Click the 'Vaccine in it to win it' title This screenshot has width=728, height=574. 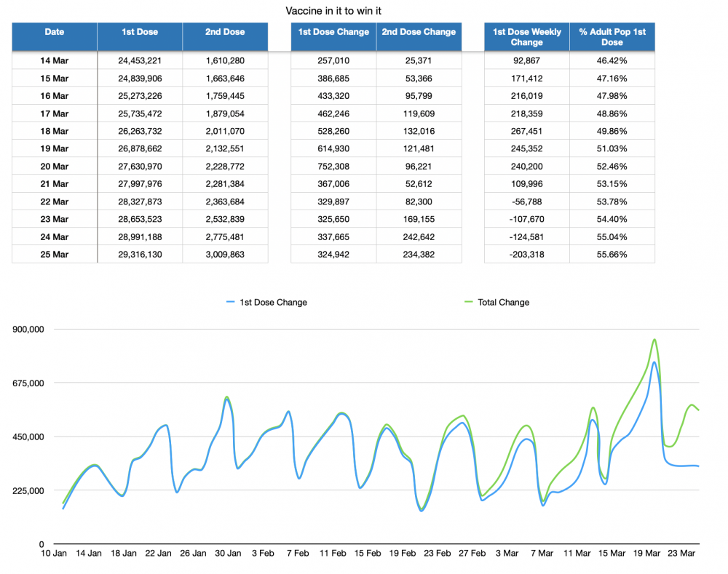(x=333, y=11)
